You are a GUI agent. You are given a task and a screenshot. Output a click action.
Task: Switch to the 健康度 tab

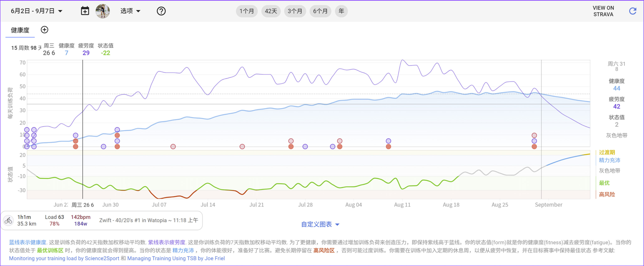pos(20,30)
